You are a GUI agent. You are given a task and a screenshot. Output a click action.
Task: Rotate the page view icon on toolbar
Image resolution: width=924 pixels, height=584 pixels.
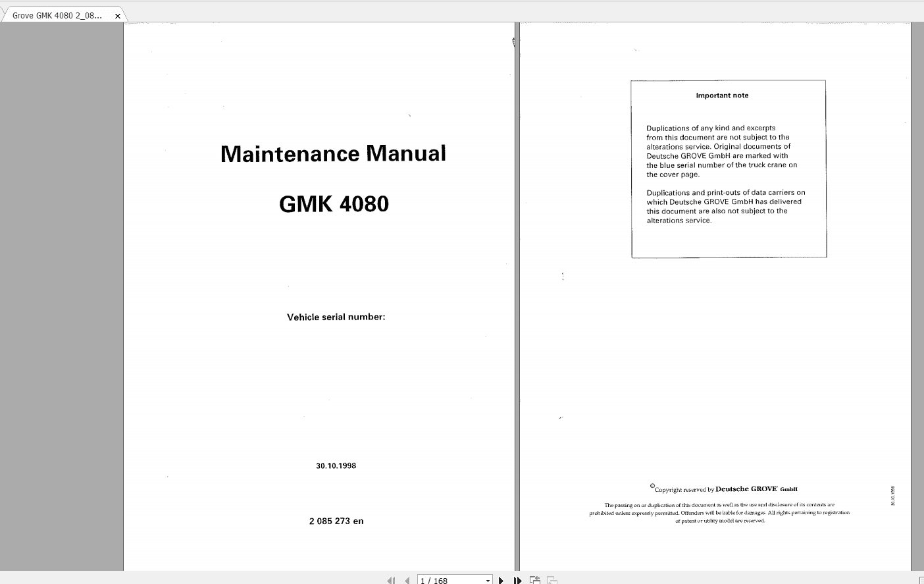pos(534,580)
